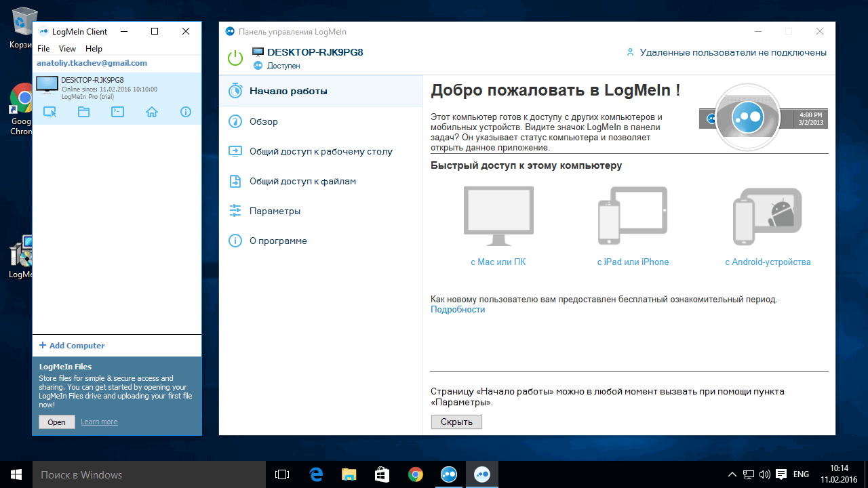Screen dimensions: 868x488
Task: Click the 'LogMeIn Pro (trial)' text
Action: pyautogui.click(x=89, y=96)
